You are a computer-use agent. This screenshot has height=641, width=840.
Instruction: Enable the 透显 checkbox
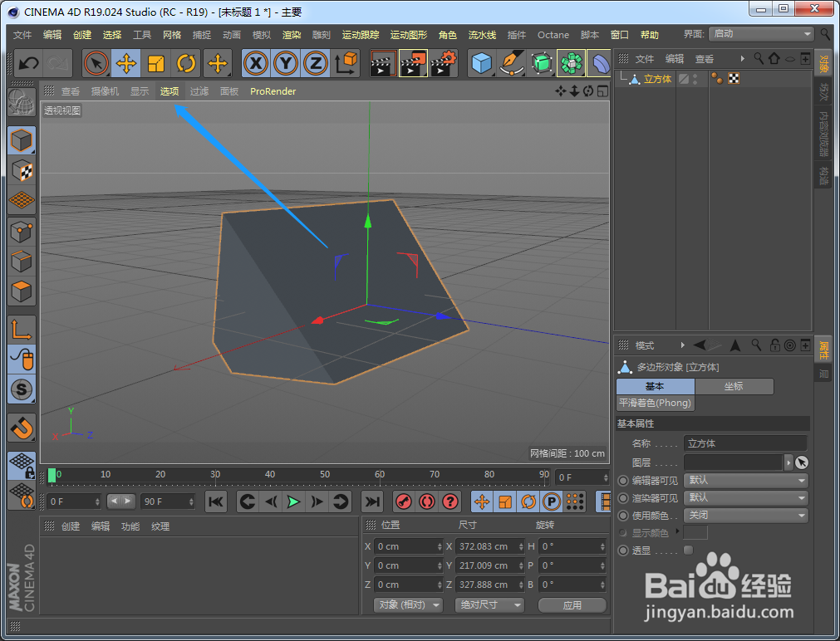[x=689, y=550]
